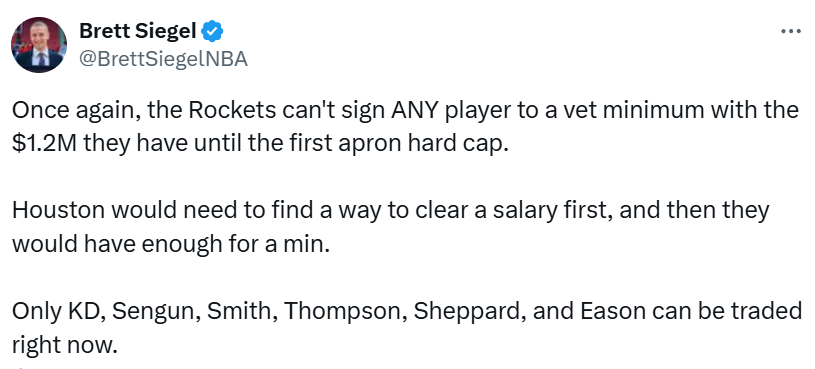Screen dimensions: 815x369
Task: Click the 'right now.' text ending the tweet
Action: 62,344
